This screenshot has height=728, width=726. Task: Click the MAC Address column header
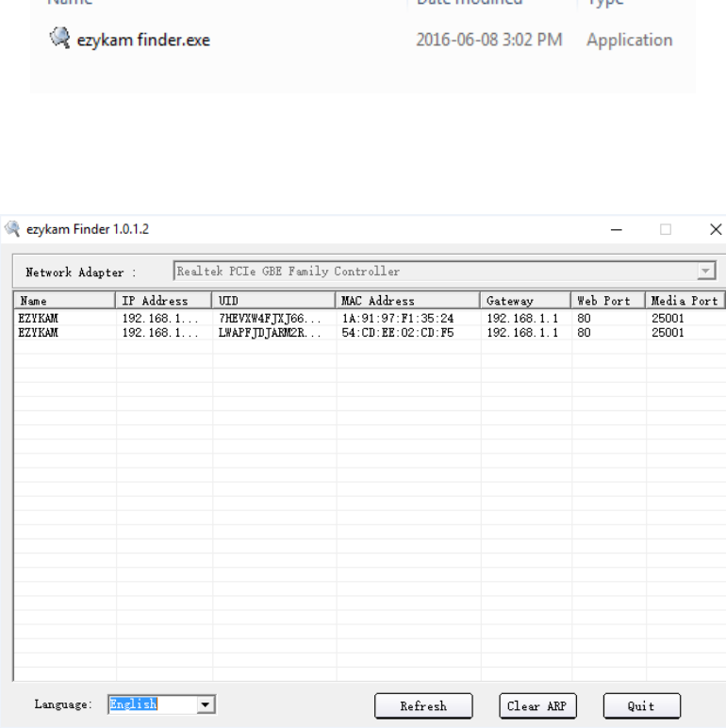(407, 301)
